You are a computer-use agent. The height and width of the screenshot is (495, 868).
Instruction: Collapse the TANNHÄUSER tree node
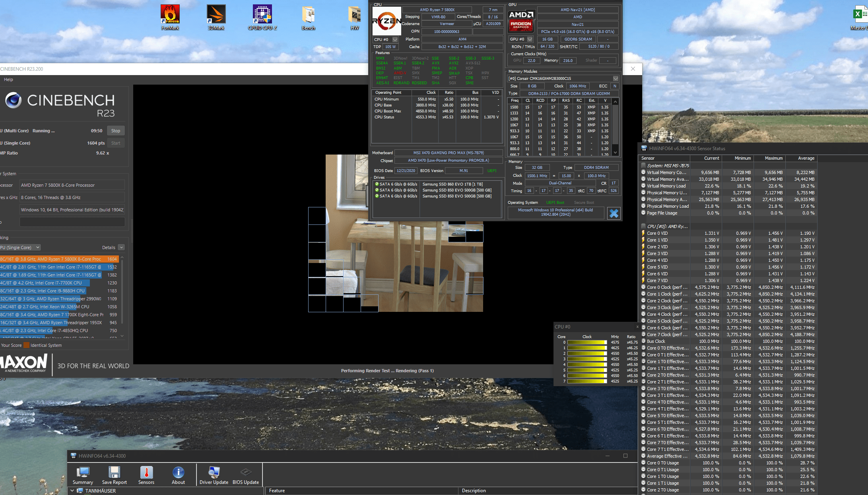72,491
